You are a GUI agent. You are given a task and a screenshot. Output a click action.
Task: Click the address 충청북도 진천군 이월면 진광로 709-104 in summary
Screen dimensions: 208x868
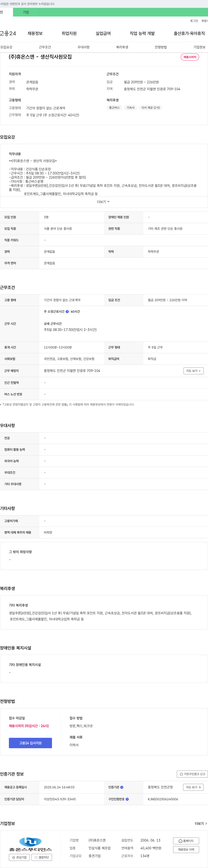click(x=152, y=89)
